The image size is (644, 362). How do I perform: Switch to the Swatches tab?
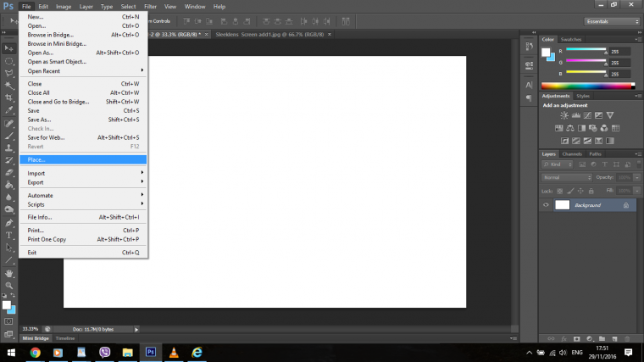tap(571, 40)
